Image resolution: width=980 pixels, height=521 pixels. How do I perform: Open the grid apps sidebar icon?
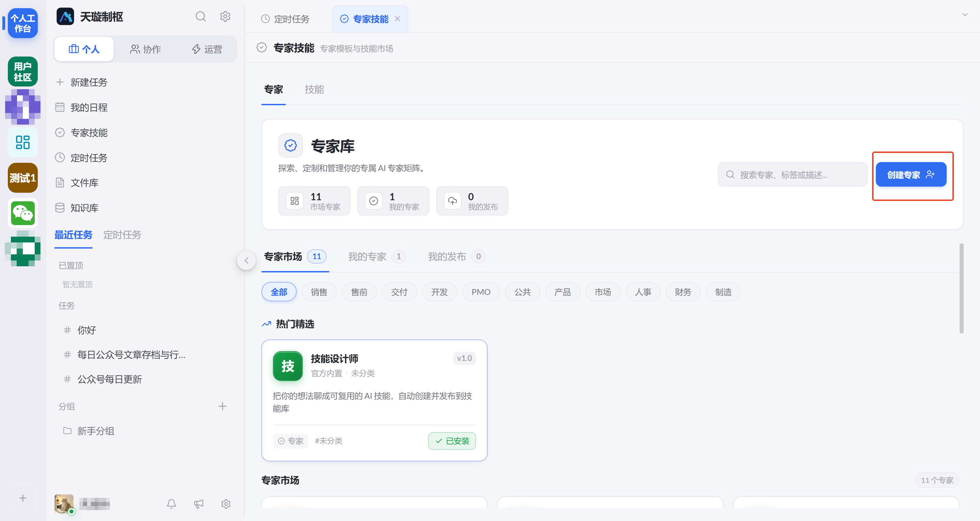23,142
